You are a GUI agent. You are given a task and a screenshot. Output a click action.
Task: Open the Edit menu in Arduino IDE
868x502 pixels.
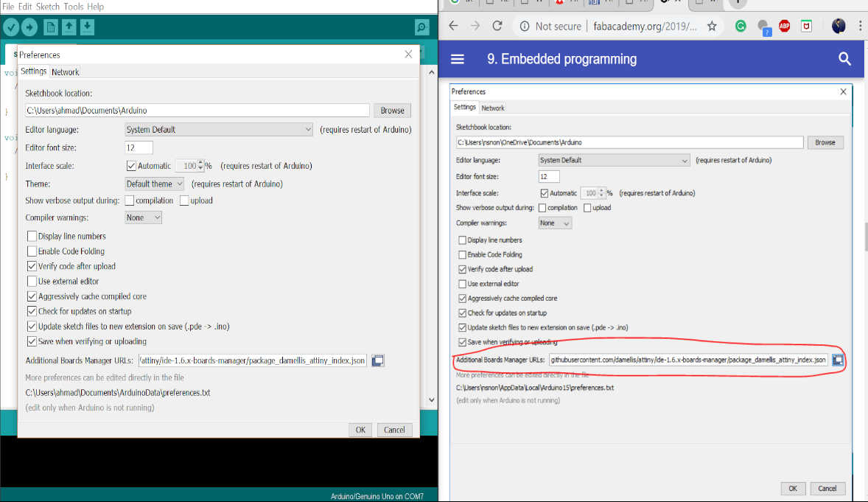25,7
